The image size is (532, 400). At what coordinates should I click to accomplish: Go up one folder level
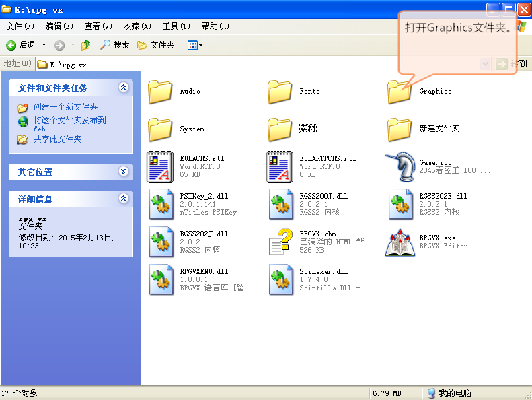pyautogui.click(x=85, y=45)
